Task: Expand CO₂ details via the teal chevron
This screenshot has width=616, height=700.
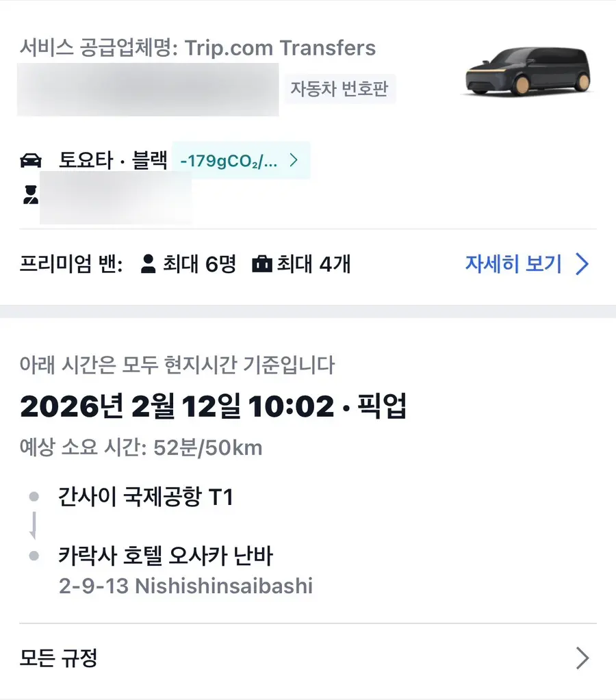Action: pyautogui.click(x=294, y=160)
